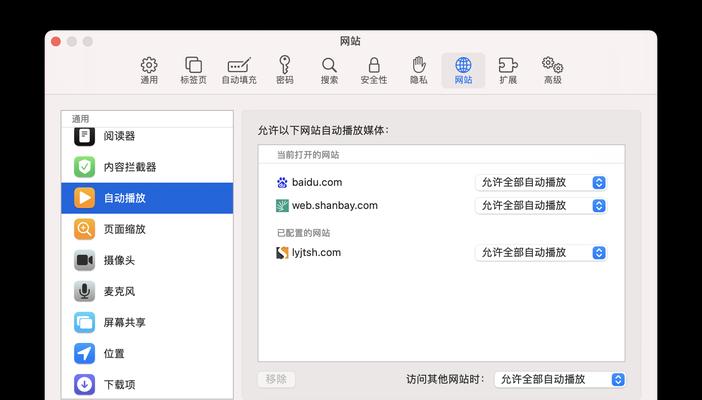Open the 搜索 Search magnifier icon
This screenshot has width=702, height=400.
pos(329,70)
